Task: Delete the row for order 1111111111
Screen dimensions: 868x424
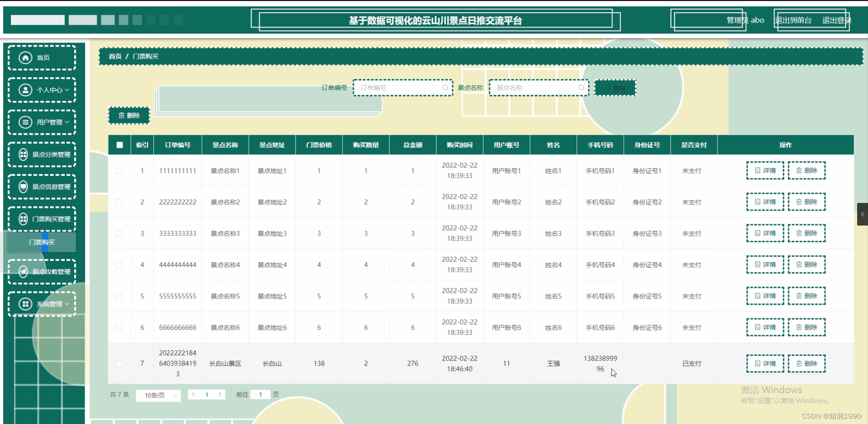Action: pyautogui.click(x=806, y=171)
